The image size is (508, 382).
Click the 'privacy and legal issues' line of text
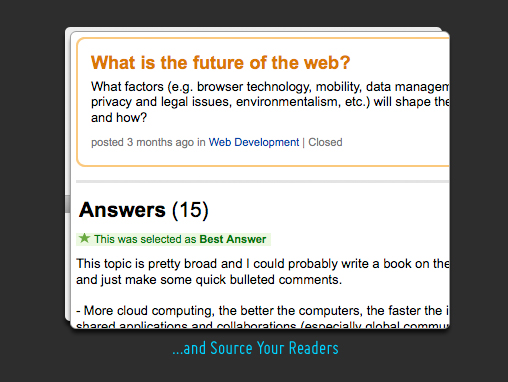click(270, 102)
